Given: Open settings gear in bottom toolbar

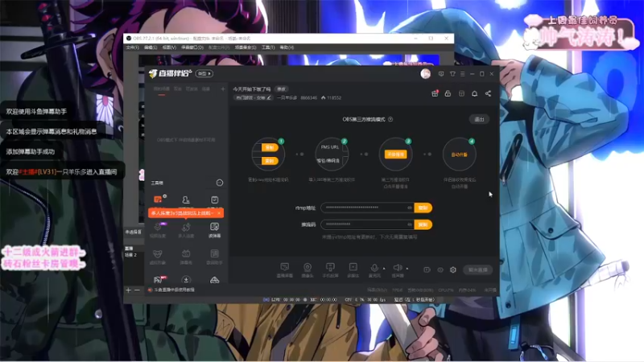Looking at the screenshot, I should [x=453, y=269].
